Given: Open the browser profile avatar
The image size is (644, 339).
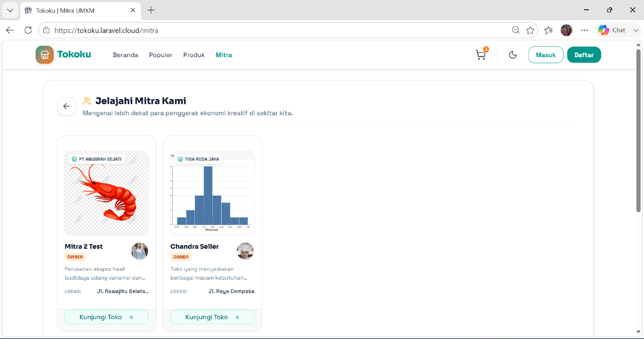Looking at the screenshot, I should click(x=566, y=30).
